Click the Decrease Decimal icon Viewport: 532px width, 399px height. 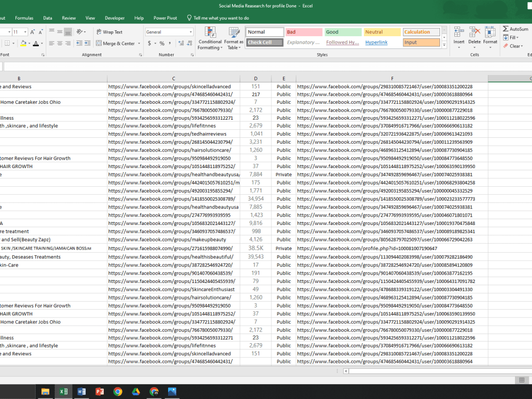190,43
